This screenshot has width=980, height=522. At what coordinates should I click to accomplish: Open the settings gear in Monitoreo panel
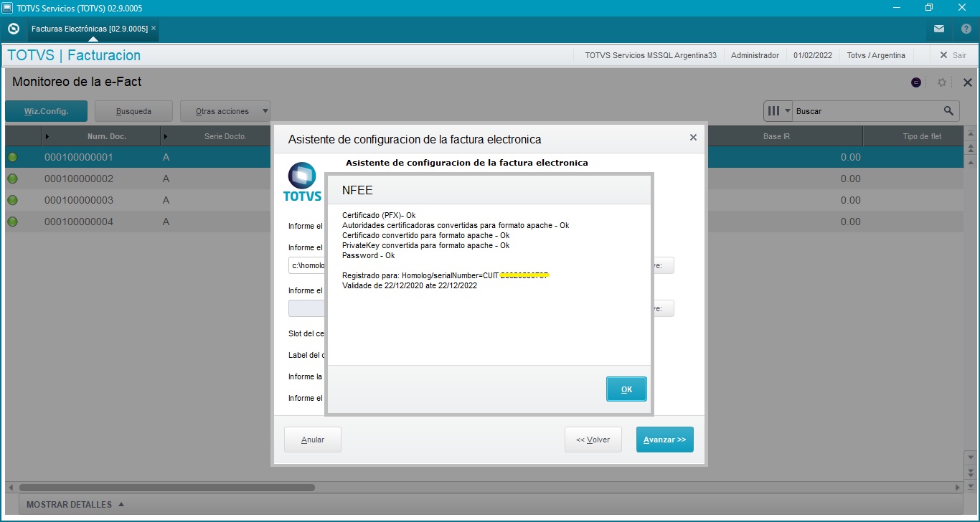coord(943,82)
